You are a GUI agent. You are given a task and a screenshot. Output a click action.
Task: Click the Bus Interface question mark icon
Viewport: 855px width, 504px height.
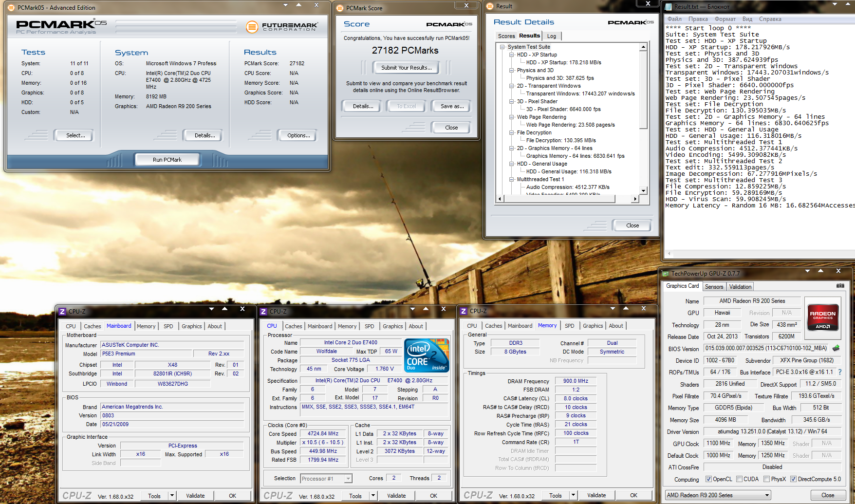click(x=839, y=372)
